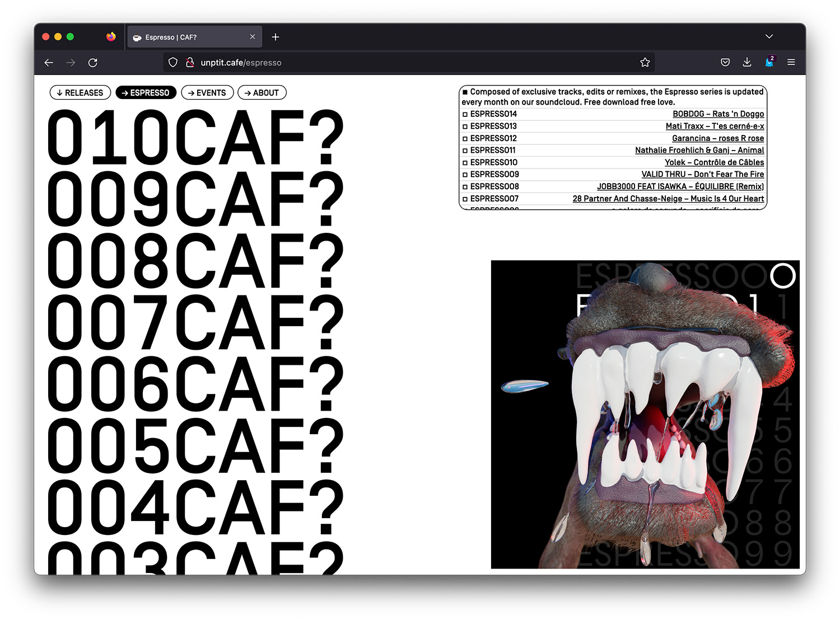This screenshot has height=620, width=840.
Task: Click the padlock site security icon
Action: click(190, 63)
